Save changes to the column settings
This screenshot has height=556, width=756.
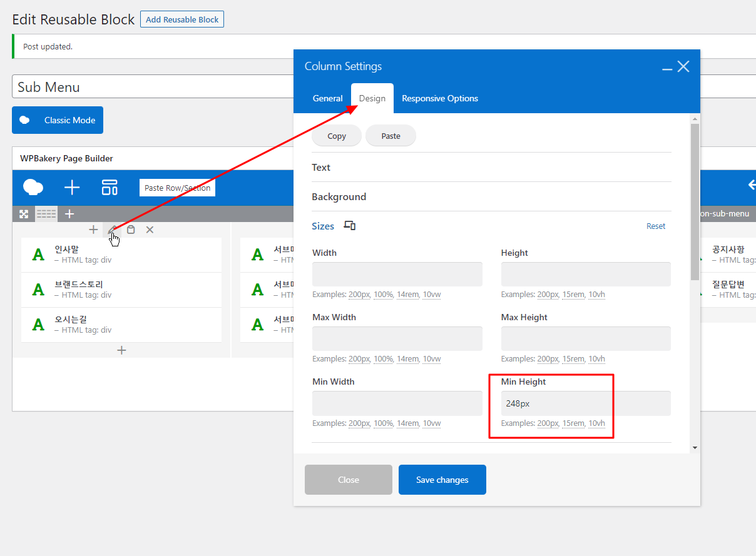(x=442, y=480)
